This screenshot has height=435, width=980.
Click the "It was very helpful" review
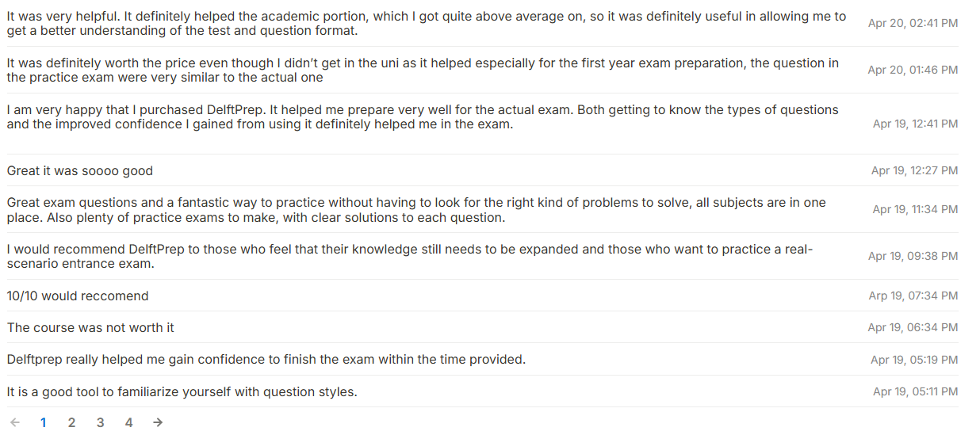pos(426,23)
